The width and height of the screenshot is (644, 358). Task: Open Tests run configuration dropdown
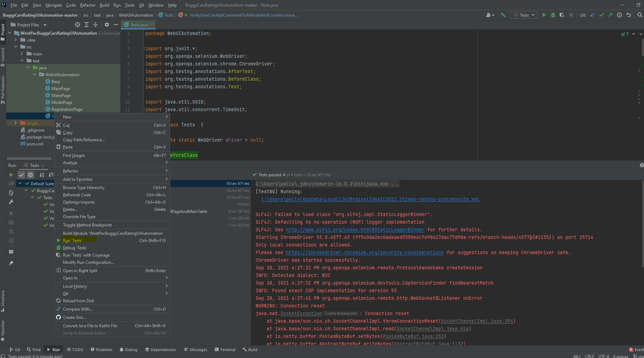(524, 15)
